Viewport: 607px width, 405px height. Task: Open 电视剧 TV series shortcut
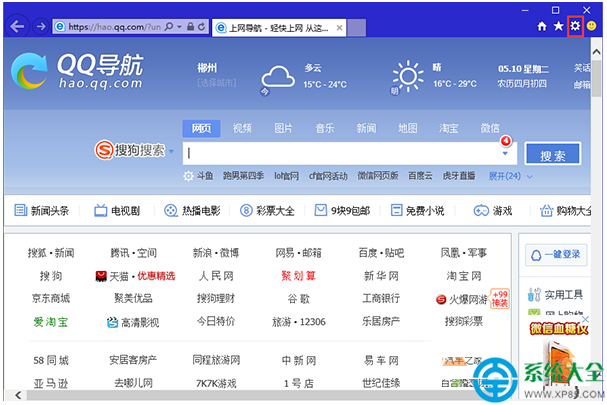[117, 211]
